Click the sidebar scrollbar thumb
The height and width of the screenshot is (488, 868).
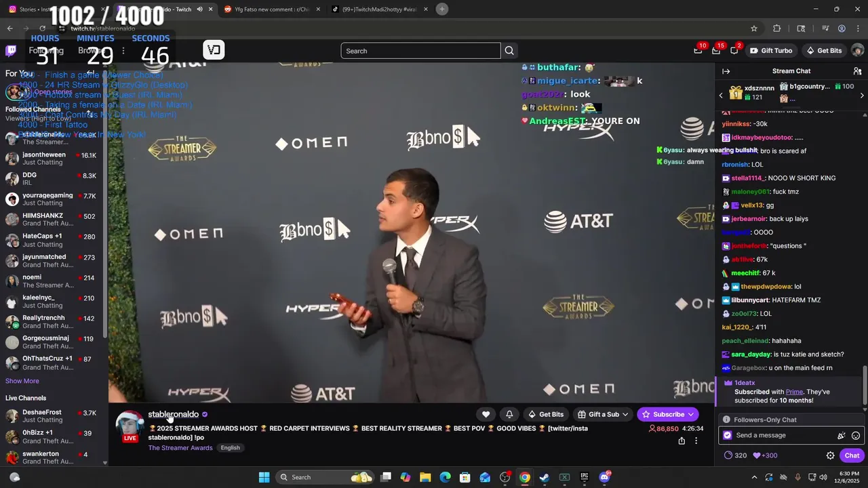(x=104, y=203)
